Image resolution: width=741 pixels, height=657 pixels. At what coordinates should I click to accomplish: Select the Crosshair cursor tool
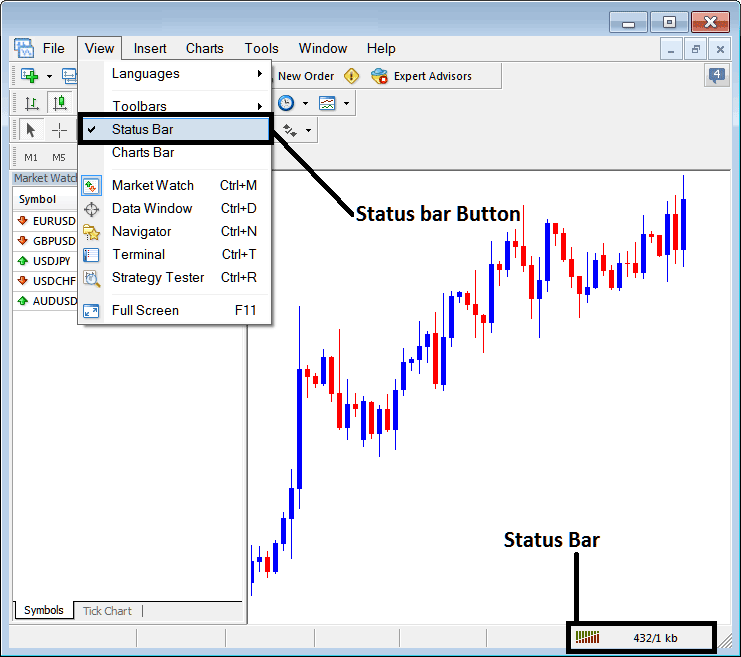[59, 130]
